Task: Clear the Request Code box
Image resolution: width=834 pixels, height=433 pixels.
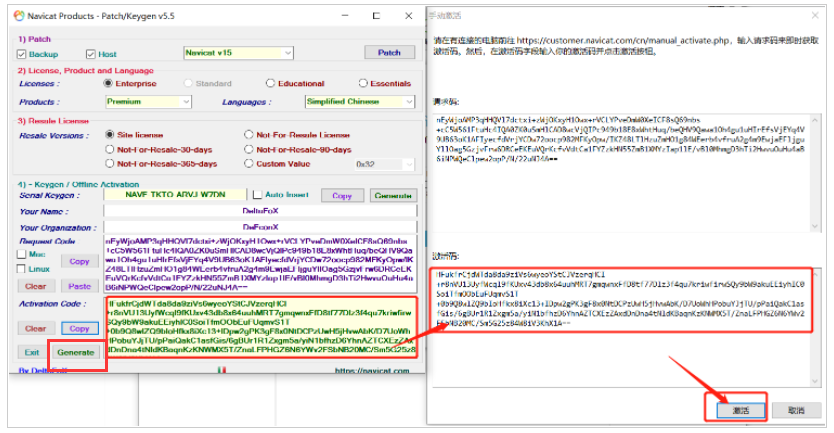Action: pyautogui.click(x=36, y=286)
